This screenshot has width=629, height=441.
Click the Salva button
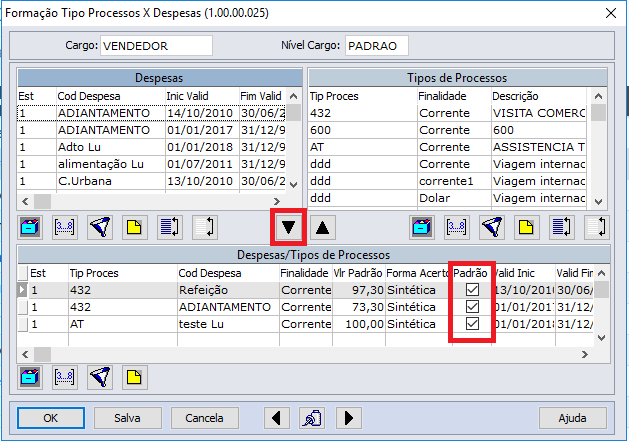click(128, 418)
